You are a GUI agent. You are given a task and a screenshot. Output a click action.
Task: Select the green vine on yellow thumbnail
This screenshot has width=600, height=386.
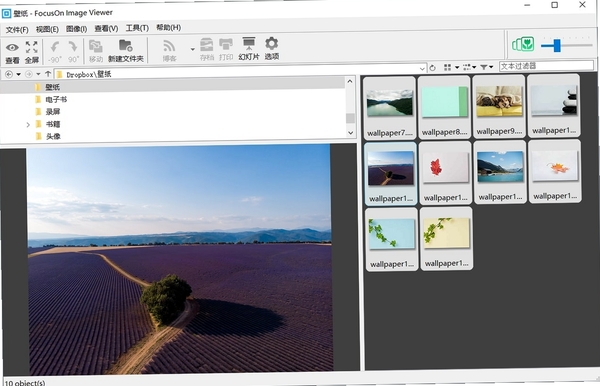(446, 238)
